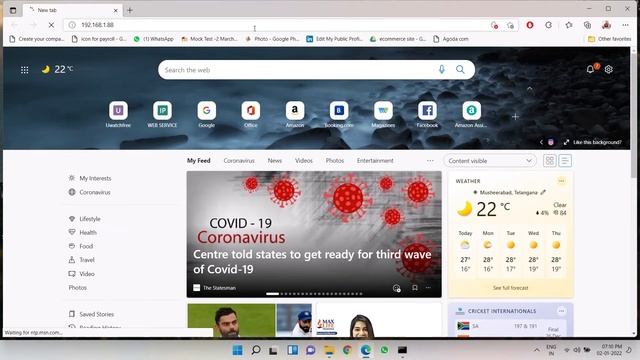Open Favorites star icon in toolbar
Image resolution: width=640 pixels, height=360 pixels.
[569, 25]
